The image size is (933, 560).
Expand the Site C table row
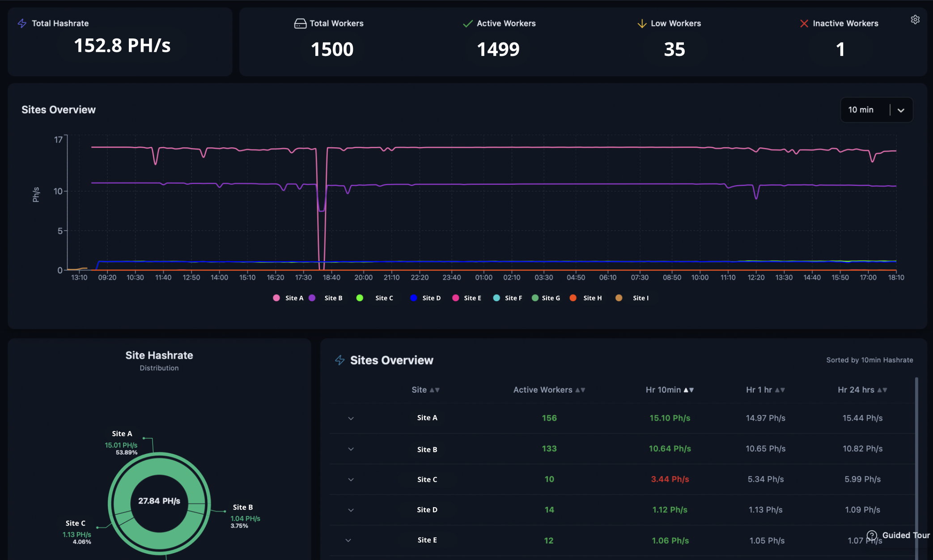[351, 479]
